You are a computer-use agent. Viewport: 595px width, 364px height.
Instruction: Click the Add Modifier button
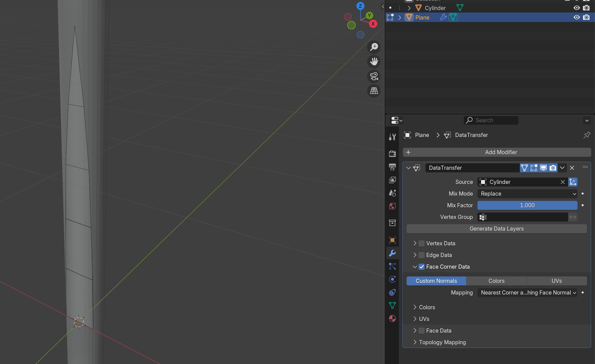(497, 152)
